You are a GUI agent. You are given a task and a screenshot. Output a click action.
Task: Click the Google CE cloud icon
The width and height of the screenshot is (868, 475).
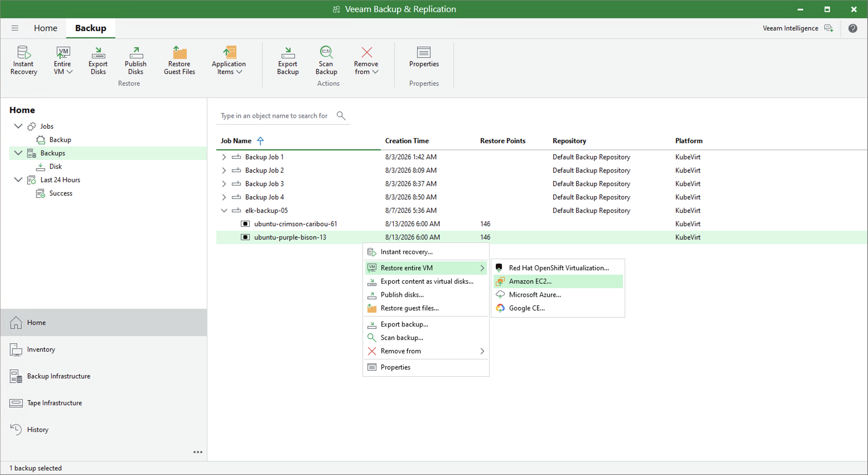pyautogui.click(x=500, y=308)
